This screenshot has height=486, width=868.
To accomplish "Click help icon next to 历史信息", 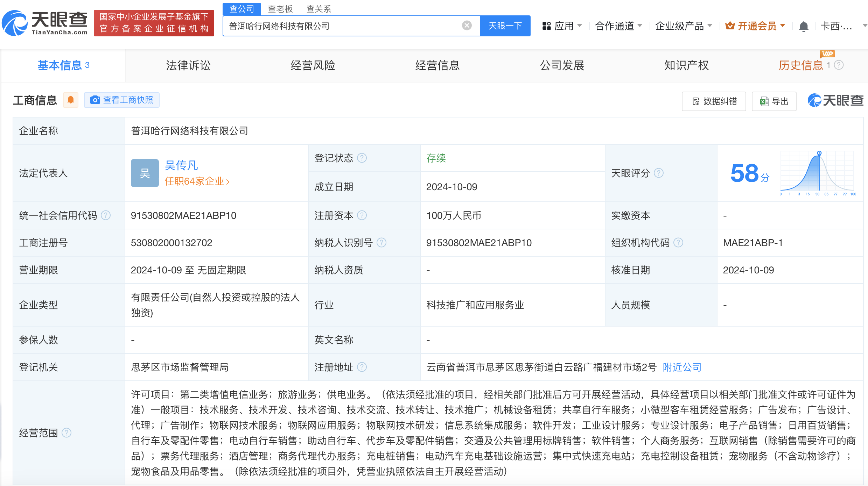I will (839, 65).
